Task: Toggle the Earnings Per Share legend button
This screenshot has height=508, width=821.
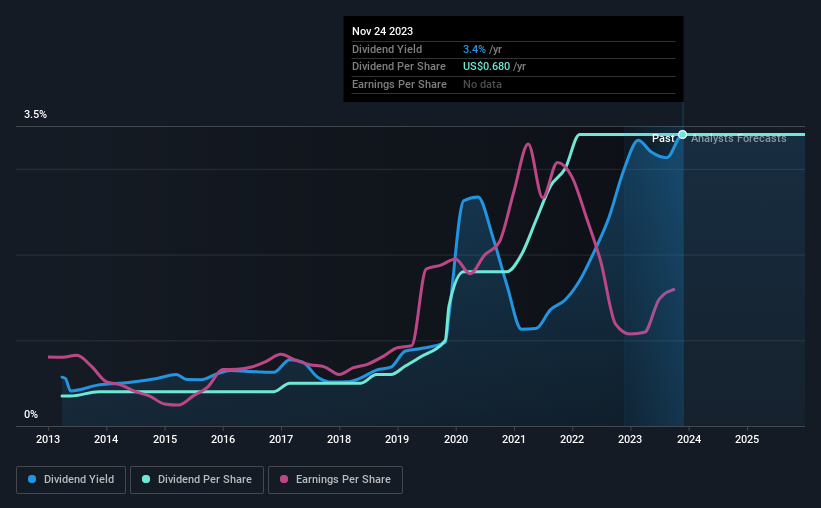Action: pyautogui.click(x=335, y=480)
